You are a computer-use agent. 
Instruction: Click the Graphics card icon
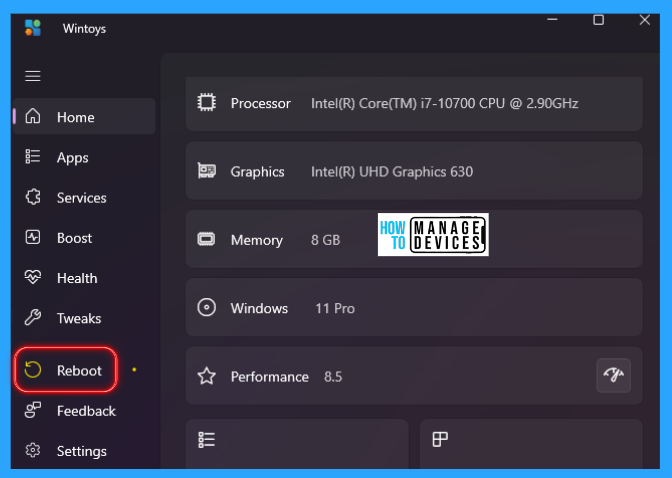coord(207,171)
